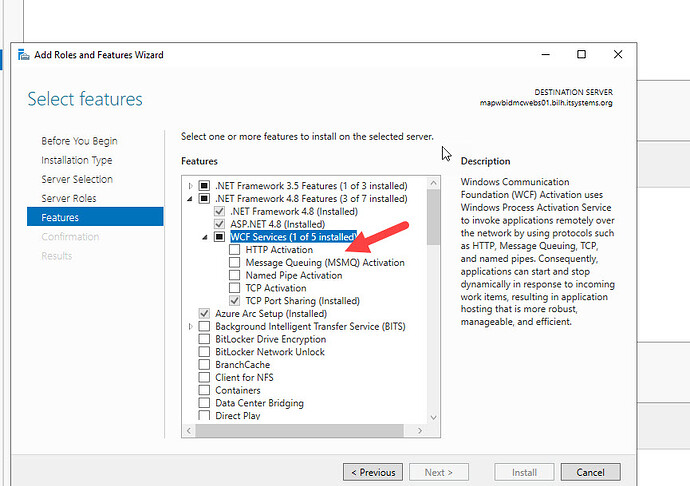Select TCP Port Sharing (Installed) label
The height and width of the screenshot is (486, 690).
(x=302, y=301)
